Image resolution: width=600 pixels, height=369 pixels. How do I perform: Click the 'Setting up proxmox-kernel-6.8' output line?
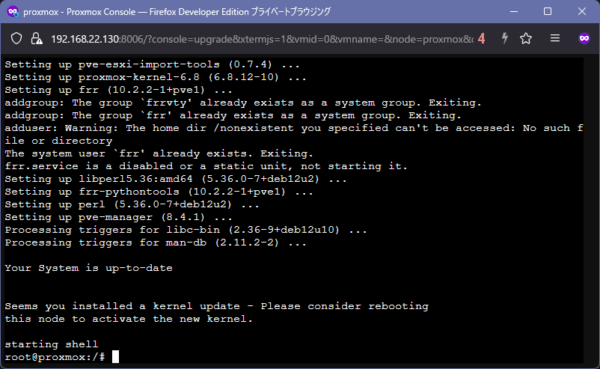pos(155,77)
